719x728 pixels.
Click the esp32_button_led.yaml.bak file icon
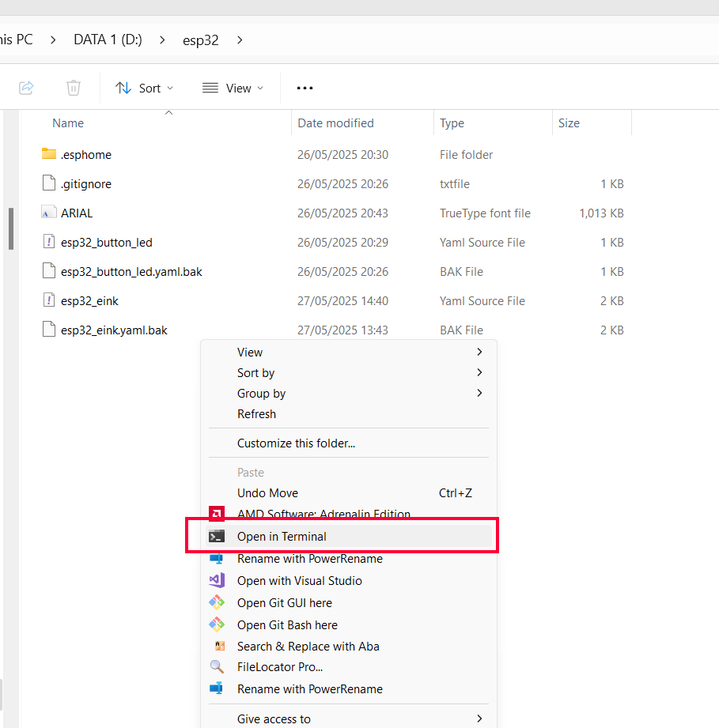click(49, 270)
